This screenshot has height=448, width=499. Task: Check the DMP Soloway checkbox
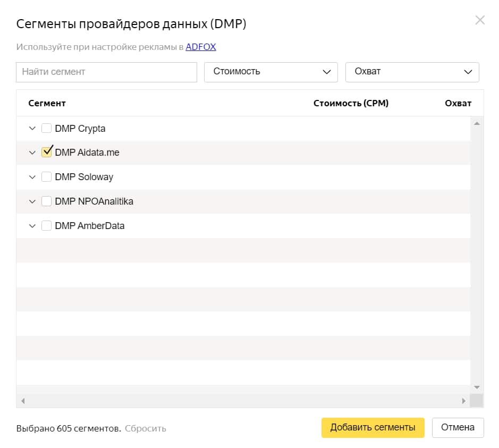click(x=46, y=176)
